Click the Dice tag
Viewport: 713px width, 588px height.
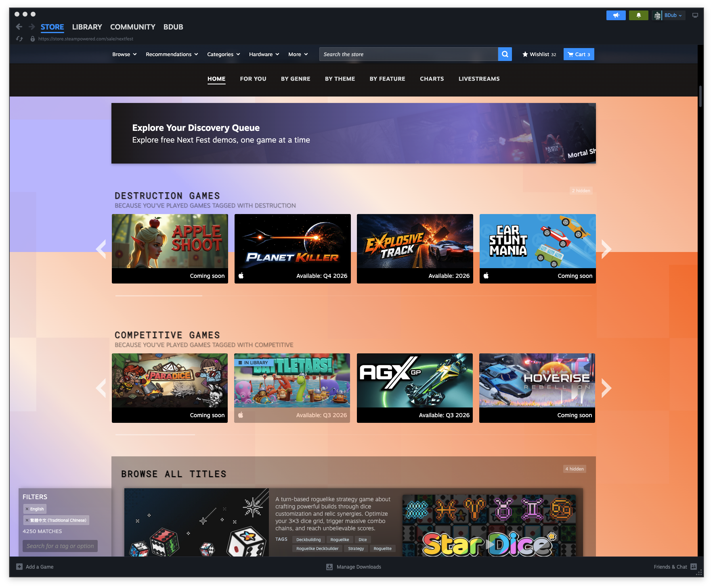point(363,540)
